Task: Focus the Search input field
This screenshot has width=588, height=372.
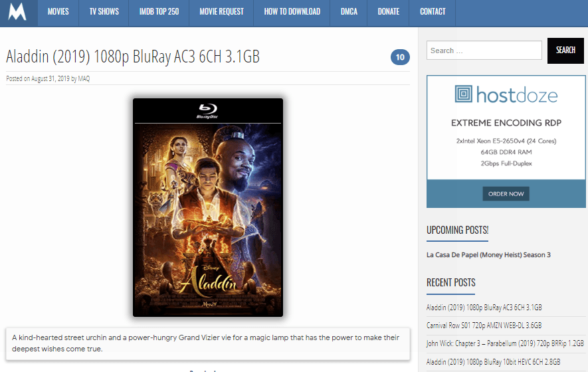Action: coord(484,50)
